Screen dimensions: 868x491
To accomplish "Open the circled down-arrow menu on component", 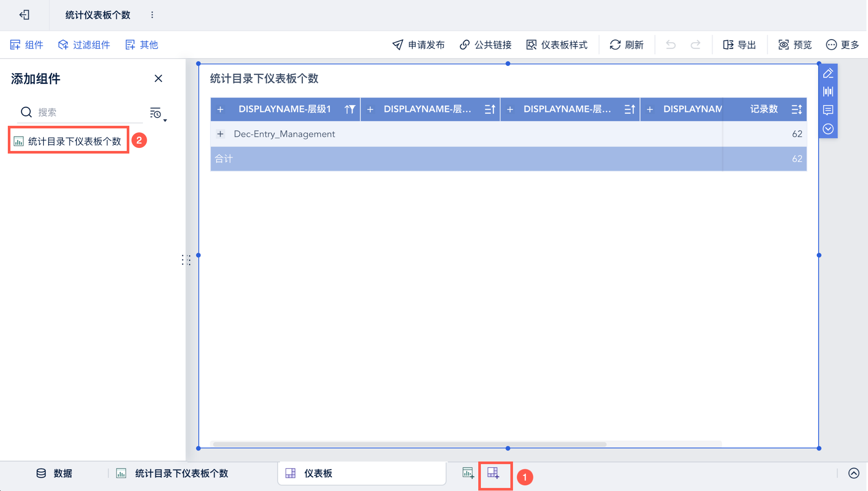I will 828,129.
